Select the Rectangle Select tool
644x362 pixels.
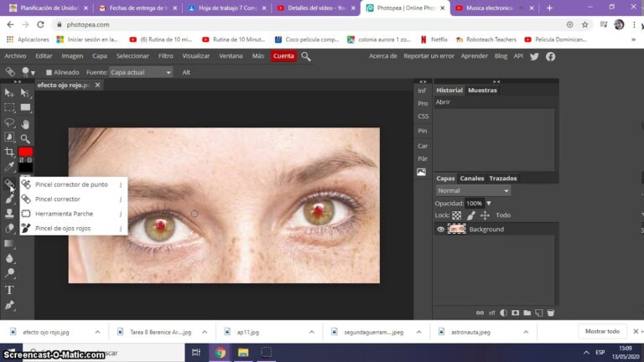tap(9, 108)
